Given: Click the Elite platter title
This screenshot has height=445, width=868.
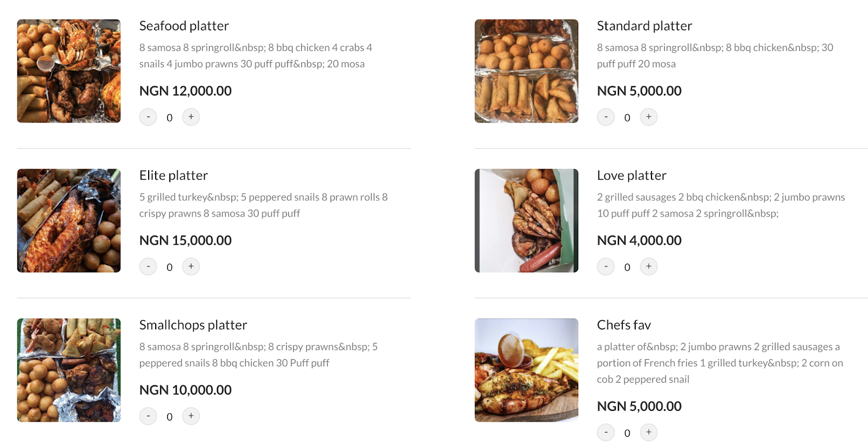Looking at the screenshot, I should pos(174,175).
